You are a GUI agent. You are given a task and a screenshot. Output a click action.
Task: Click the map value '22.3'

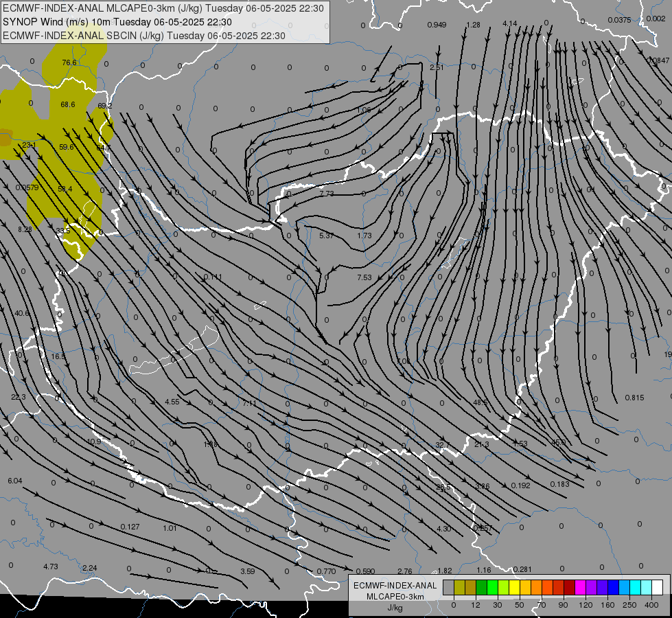(x=19, y=397)
